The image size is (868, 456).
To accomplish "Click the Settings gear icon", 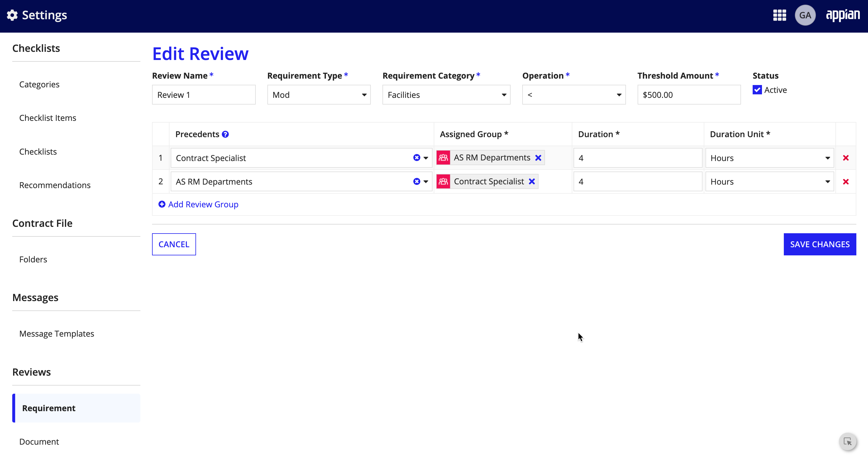I will coord(13,15).
